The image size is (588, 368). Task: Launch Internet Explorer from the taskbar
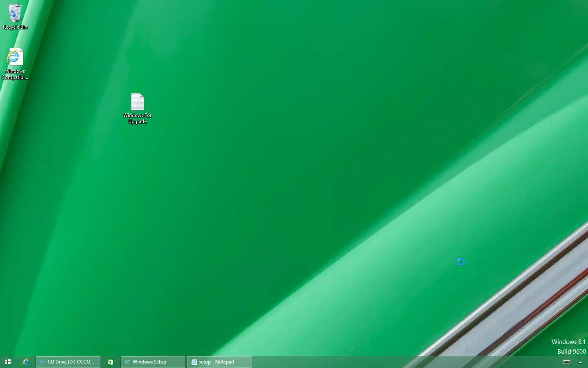coord(26,362)
